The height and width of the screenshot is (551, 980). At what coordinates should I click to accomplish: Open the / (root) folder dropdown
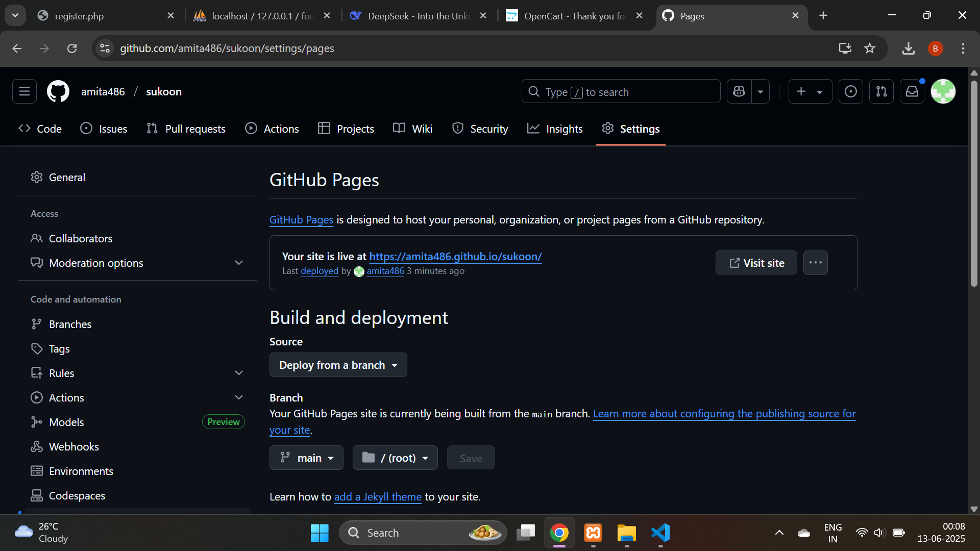pyautogui.click(x=395, y=458)
